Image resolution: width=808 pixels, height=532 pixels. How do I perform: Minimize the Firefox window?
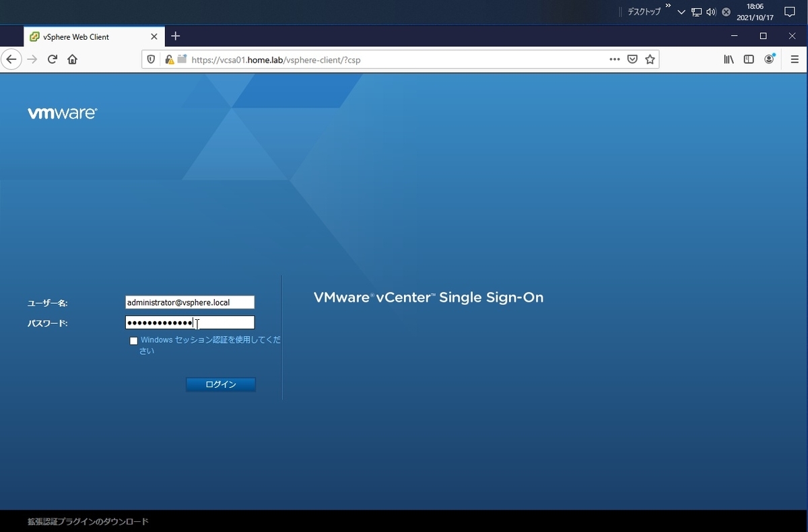coord(734,36)
